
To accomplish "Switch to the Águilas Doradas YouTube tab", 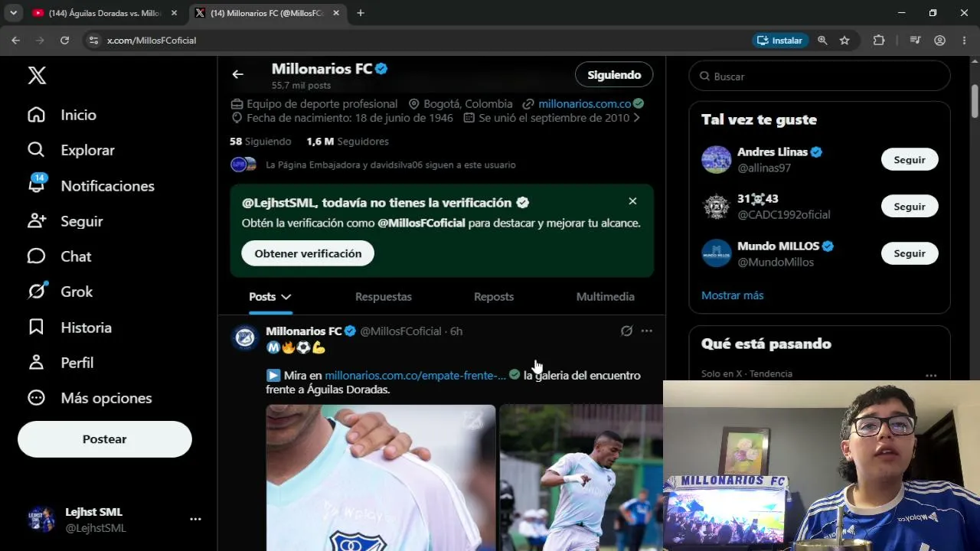I will [106, 13].
